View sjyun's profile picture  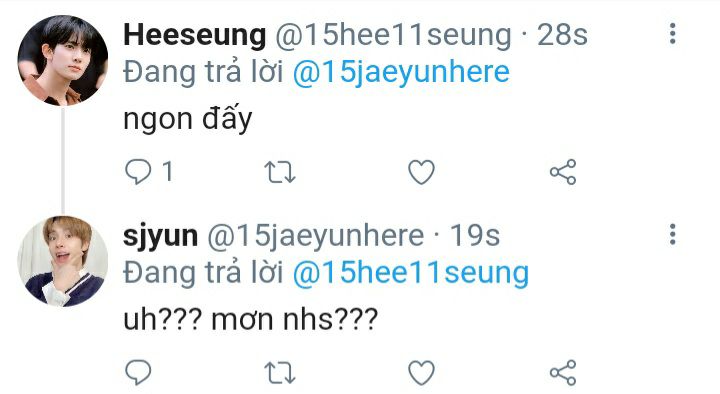(x=63, y=261)
